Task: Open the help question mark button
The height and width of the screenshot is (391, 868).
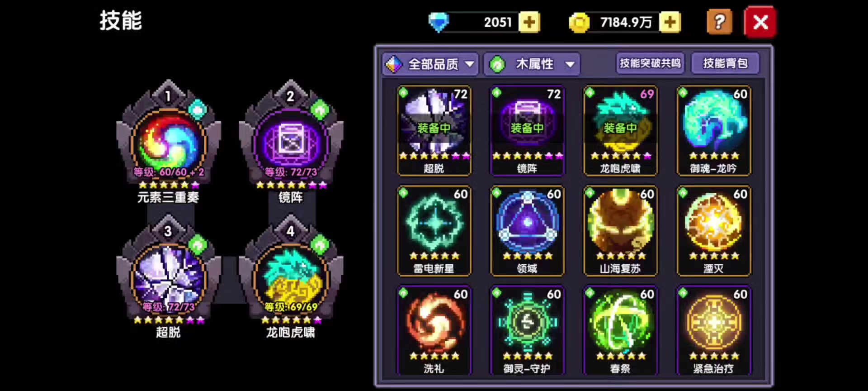Action: point(719,22)
